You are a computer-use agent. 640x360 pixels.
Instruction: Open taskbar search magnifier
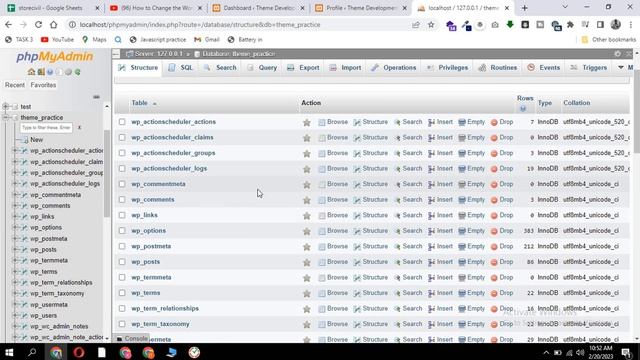pyautogui.click(x=32, y=352)
